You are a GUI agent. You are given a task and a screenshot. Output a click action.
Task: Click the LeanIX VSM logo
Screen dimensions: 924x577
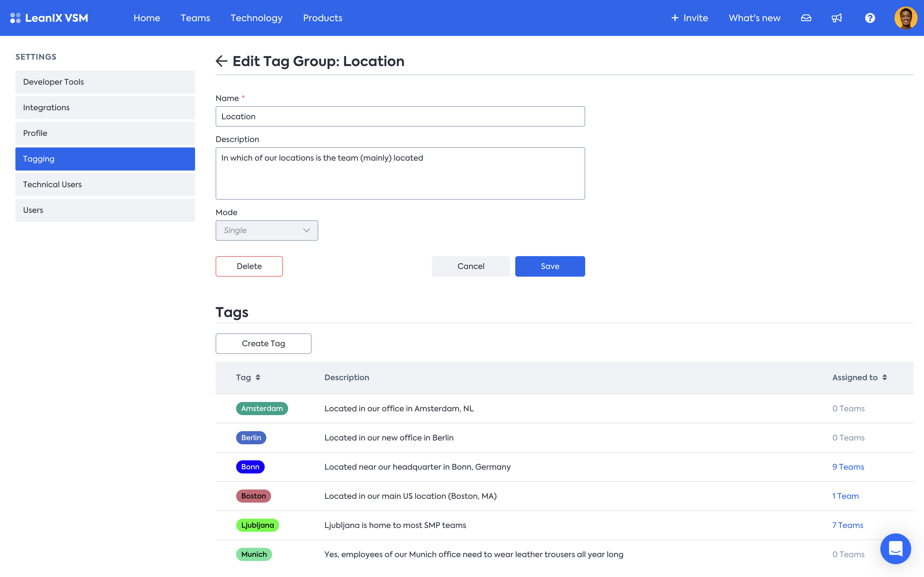click(49, 18)
